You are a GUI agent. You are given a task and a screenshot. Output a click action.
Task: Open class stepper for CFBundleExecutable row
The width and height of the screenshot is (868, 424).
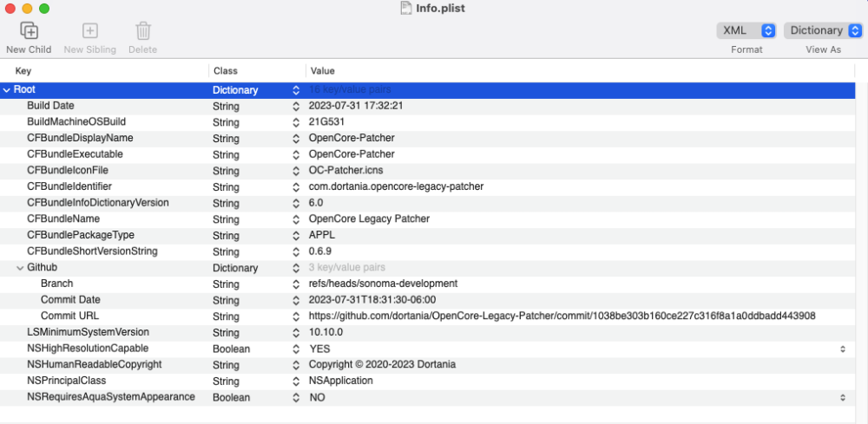click(x=296, y=154)
